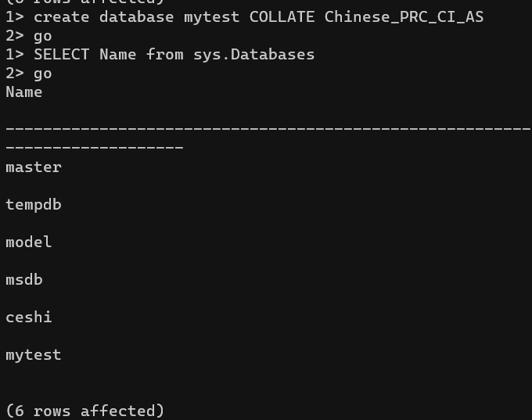Click the tempdb database row

tap(34, 205)
